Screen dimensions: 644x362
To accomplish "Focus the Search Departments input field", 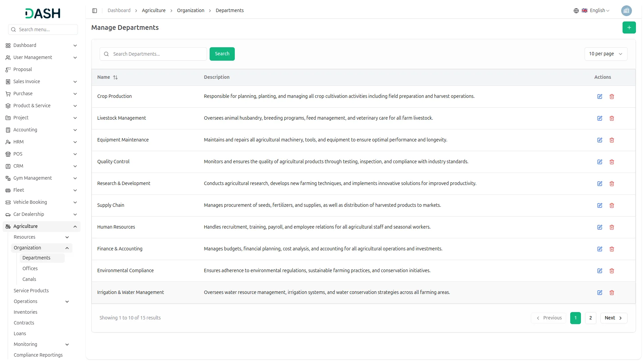I will tap(158, 54).
